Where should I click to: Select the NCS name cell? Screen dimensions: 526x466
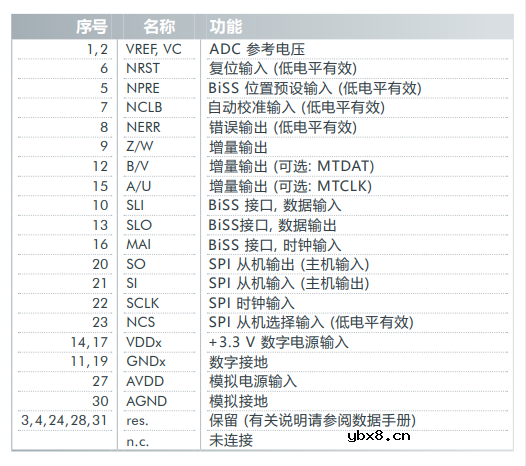click(x=141, y=322)
